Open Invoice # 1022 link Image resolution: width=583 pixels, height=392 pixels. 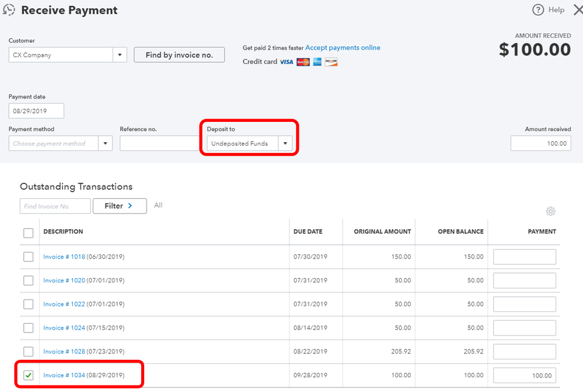[64, 304]
